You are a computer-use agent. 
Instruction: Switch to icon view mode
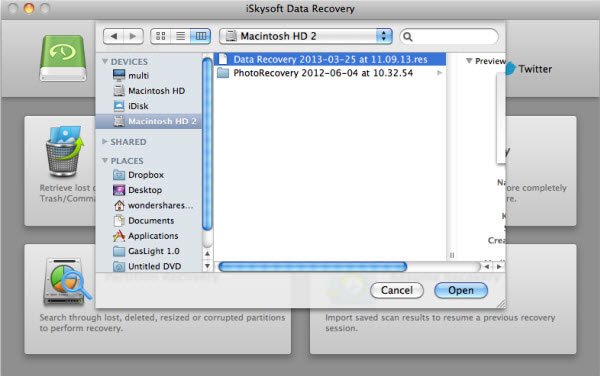161,36
